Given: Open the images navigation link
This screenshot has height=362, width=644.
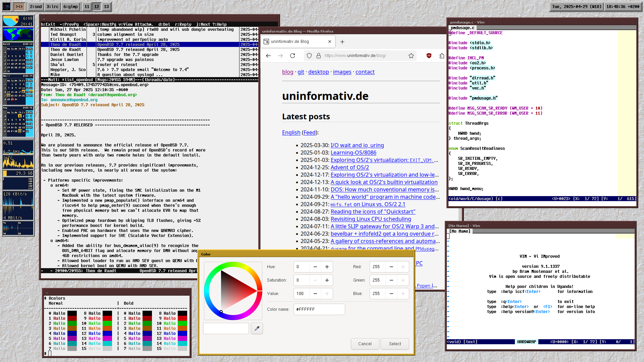Looking at the screenshot, I should 342,72.
